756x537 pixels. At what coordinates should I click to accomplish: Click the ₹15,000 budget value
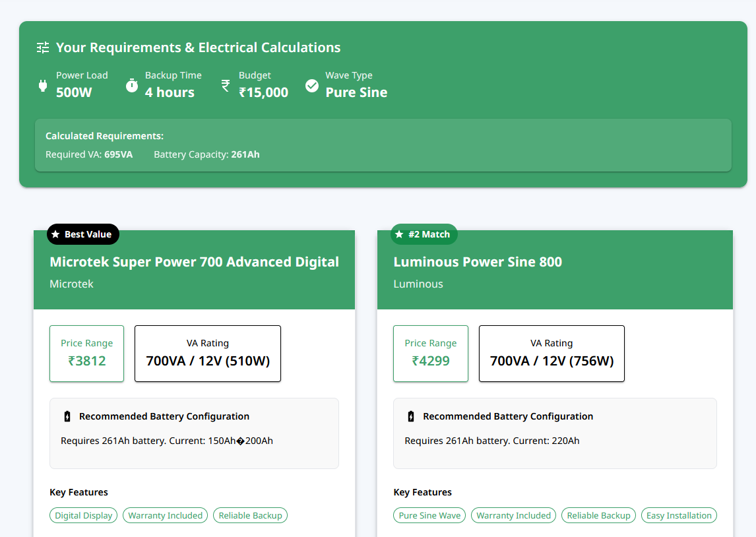pos(263,92)
